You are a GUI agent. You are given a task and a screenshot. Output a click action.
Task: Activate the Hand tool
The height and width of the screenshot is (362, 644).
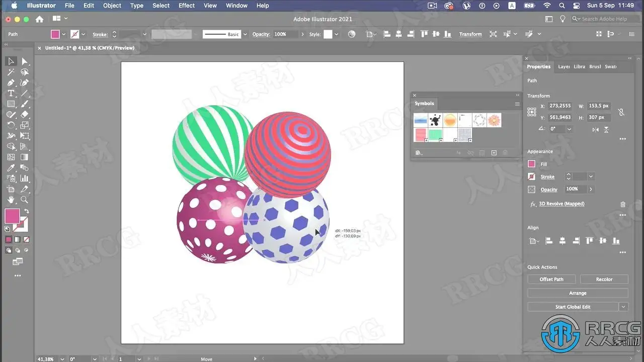click(11, 200)
